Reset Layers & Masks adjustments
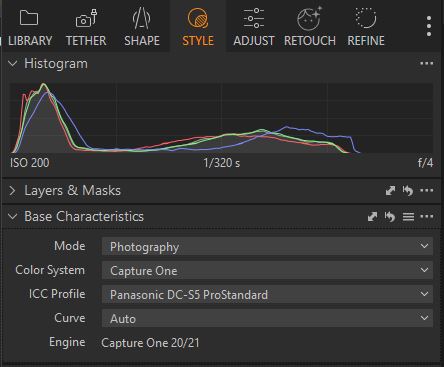Screen dimensions: 444x367 (x=408, y=191)
